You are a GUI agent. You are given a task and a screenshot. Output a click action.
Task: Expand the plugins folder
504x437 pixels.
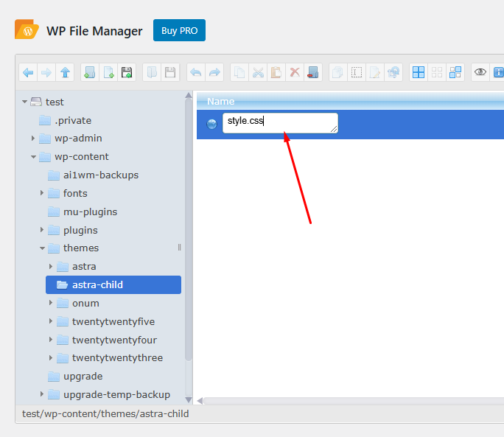42,230
